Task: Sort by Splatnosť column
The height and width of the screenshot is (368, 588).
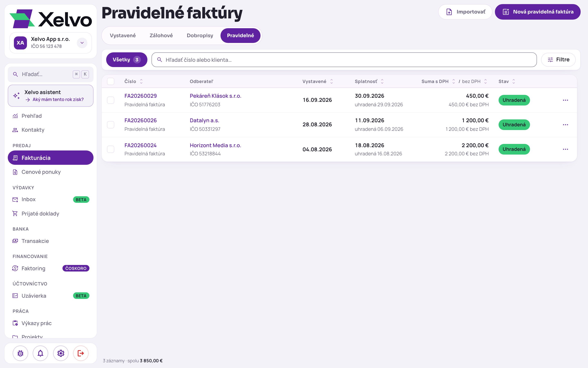Action: pos(369,81)
